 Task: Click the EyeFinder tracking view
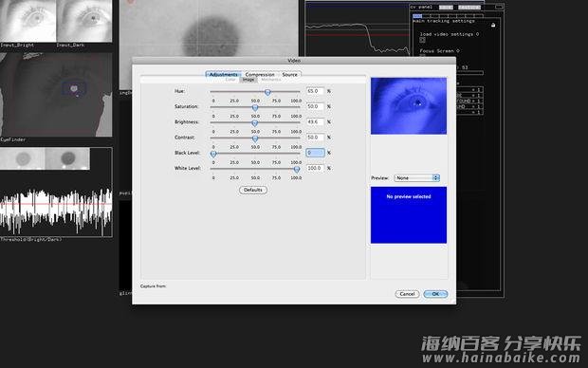[56, 95]
